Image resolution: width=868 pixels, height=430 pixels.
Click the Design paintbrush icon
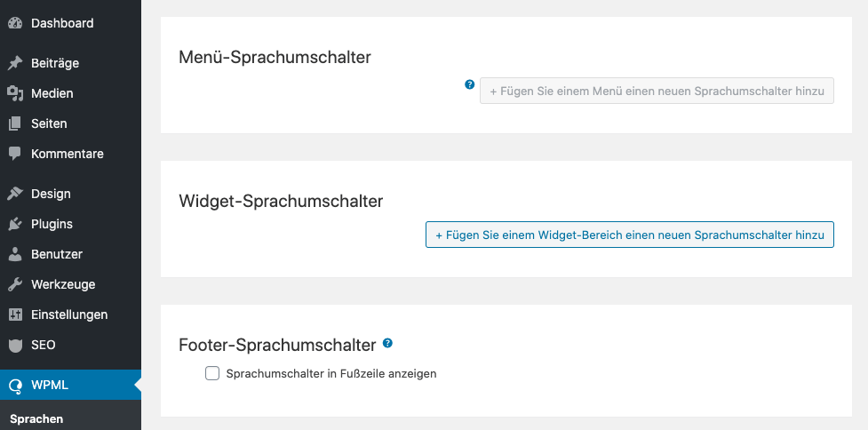click(x=14, y=194)
